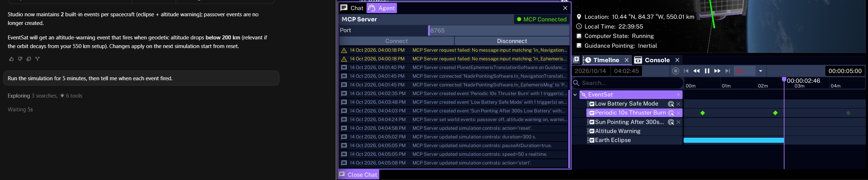This screenshot has height=180, width=868.
Task: Switch to the Chat tab
Action: tap(352, 8)
